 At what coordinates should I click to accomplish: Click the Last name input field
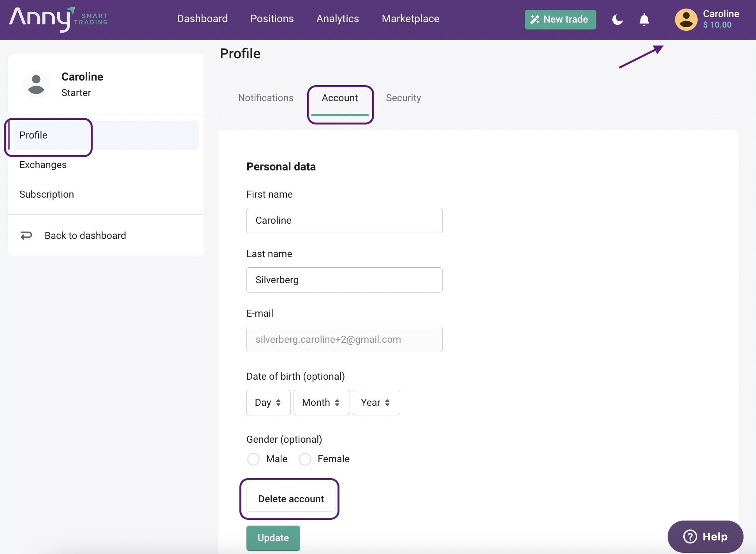tap(344, 280)
